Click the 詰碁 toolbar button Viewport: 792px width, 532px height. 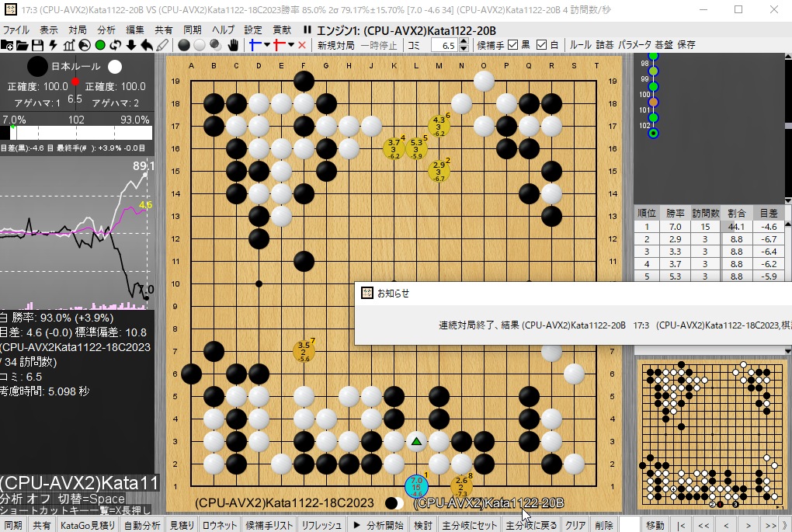605,45
